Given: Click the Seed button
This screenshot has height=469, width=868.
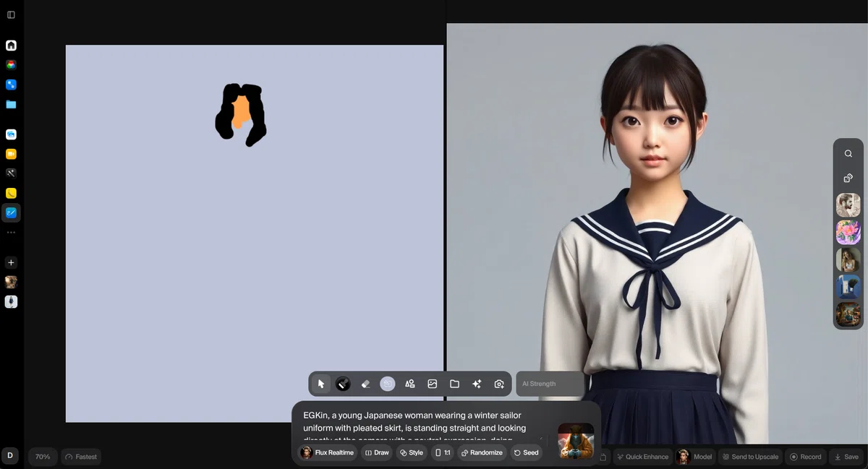Looking at the screenshot, I should pyautogui.click(x=527, y=452).
